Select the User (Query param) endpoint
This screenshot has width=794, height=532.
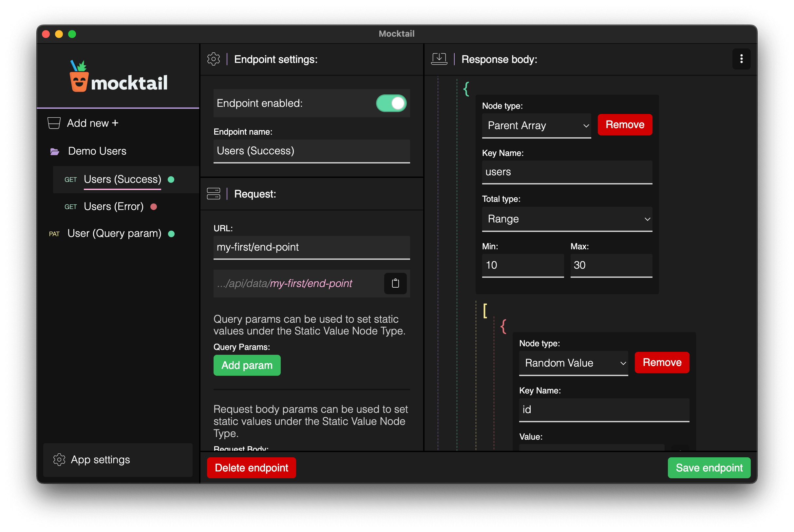pos(114,234)
